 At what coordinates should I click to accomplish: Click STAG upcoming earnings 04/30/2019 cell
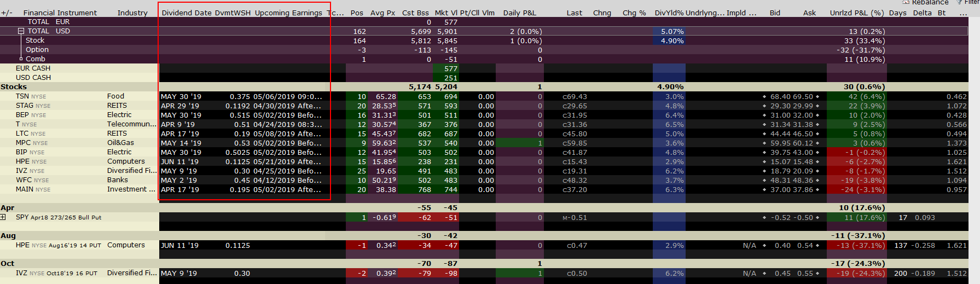point(287,106)
